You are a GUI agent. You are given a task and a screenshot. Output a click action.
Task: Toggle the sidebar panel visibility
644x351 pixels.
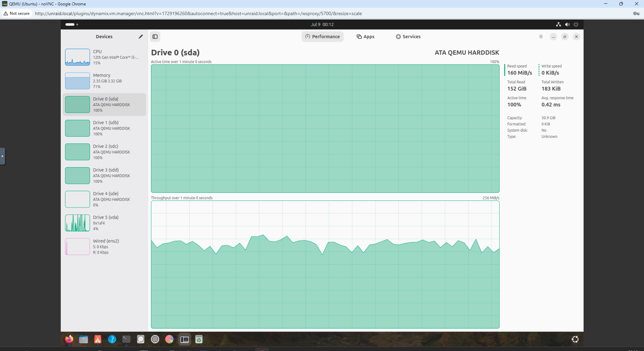155,37
